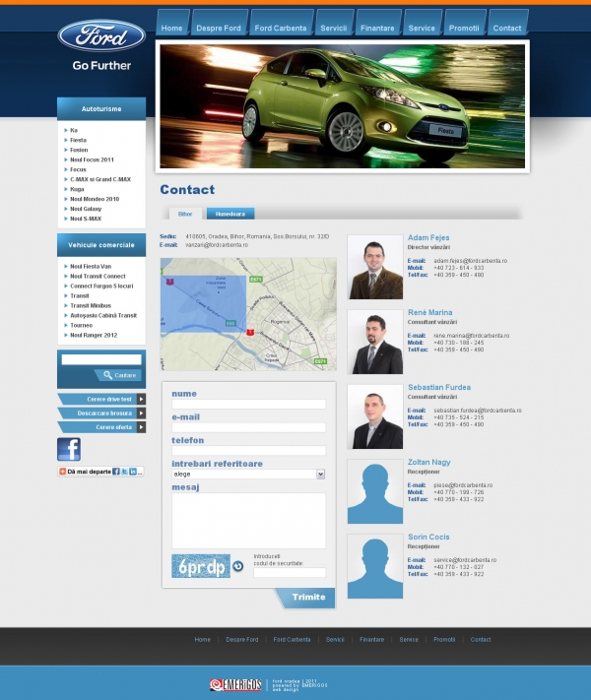Click the Ford oval logo
The image size is (591, 700).
click(x=101, y=35)
